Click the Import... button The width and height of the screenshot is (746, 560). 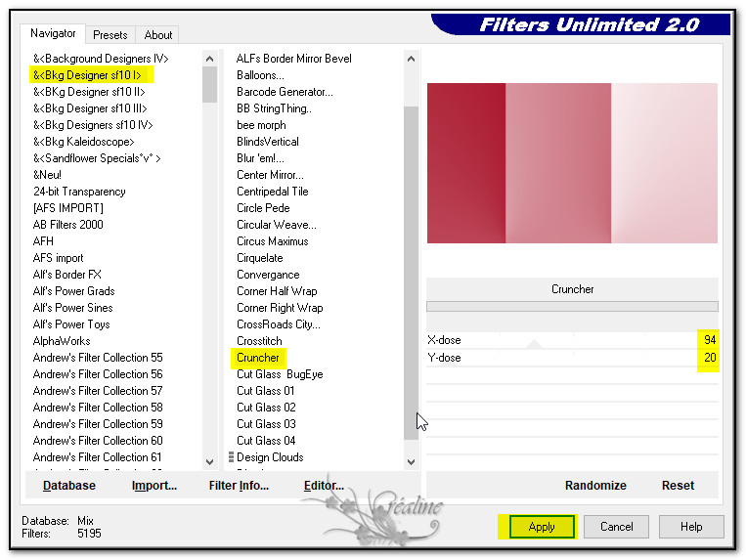(x=154, y=486)
